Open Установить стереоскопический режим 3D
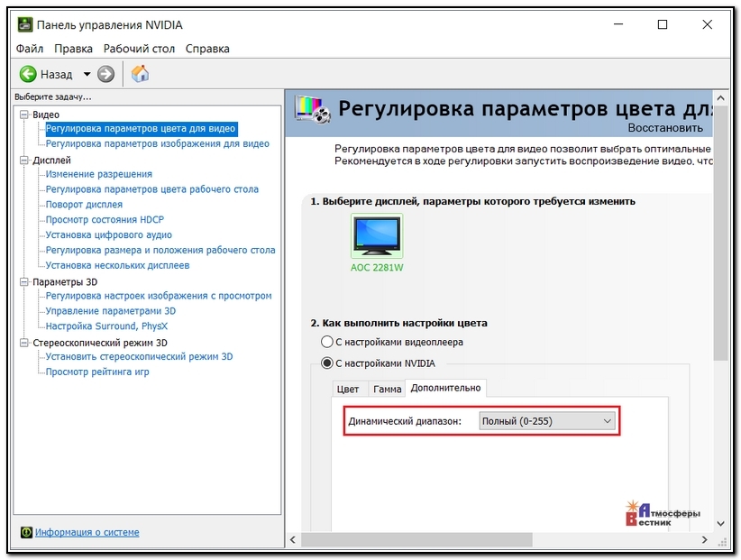Screen dimensions: 741x560 click(140, 357)
